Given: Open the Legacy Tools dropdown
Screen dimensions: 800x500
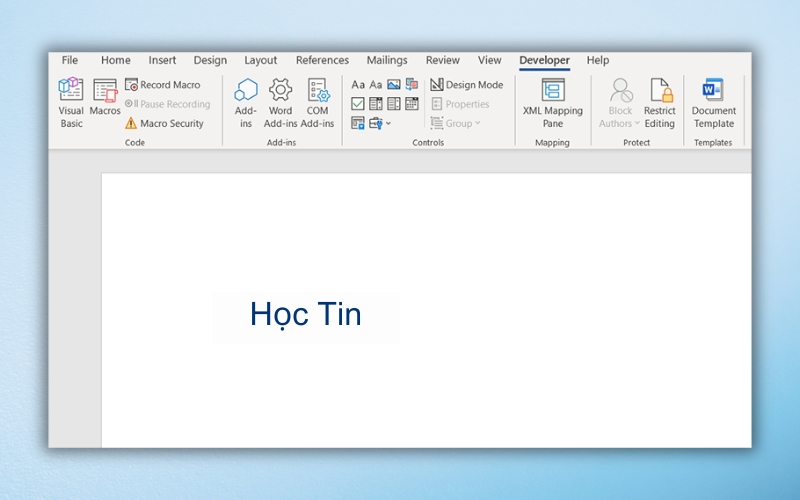Looking at the screenshot, I should pyautogui.click(x=380, y=123).
